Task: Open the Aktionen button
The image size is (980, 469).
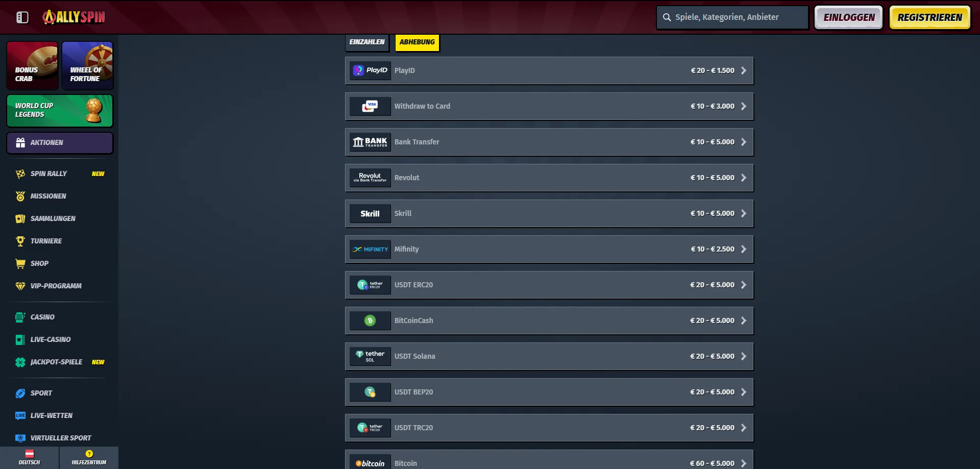Action: (60, 143)
